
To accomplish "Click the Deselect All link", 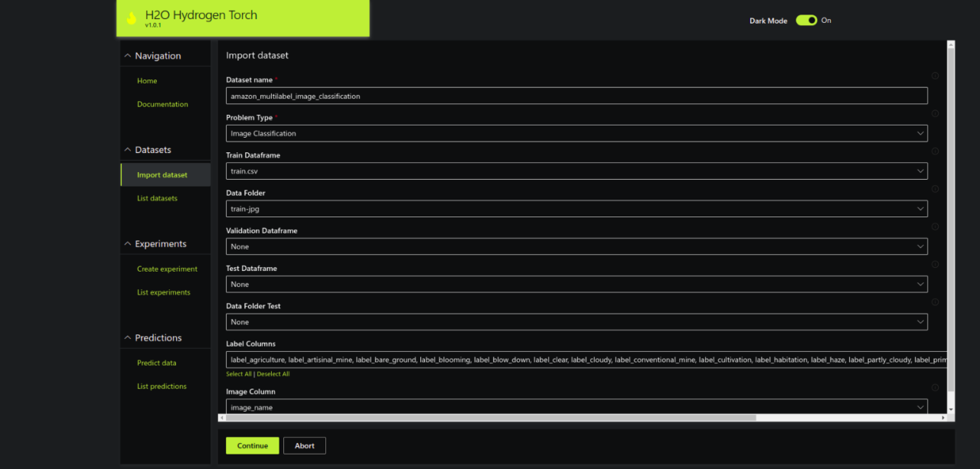I will 273,374.
